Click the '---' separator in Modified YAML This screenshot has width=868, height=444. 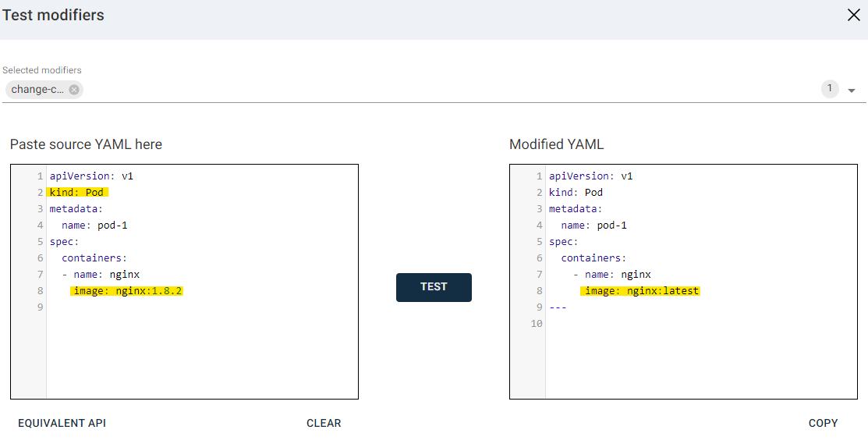tap(558, 307)
